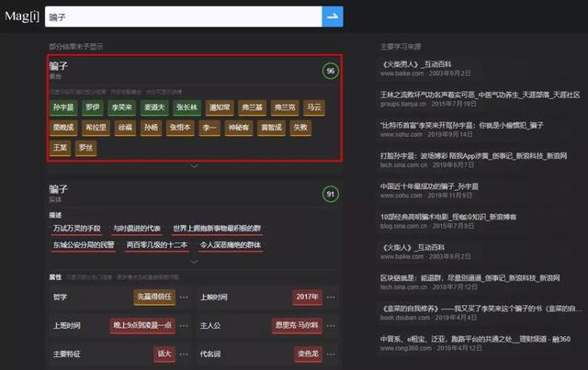This screenshot has height=370, width=588.
Task: Click description 世界上拥抱新事物最积极的群
Action: pos(217,229)
